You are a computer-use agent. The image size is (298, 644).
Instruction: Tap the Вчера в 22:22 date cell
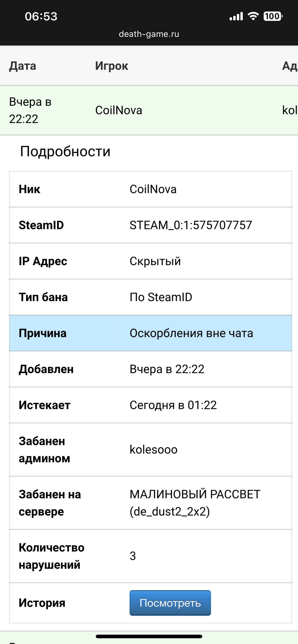point(30,110)
